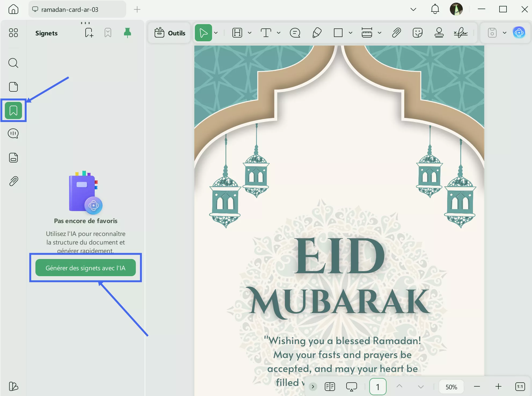Open the AI assistant icon in the toolbar
Image resolution: width=532 pixels, height=396 pixels.
pos(519,33)
